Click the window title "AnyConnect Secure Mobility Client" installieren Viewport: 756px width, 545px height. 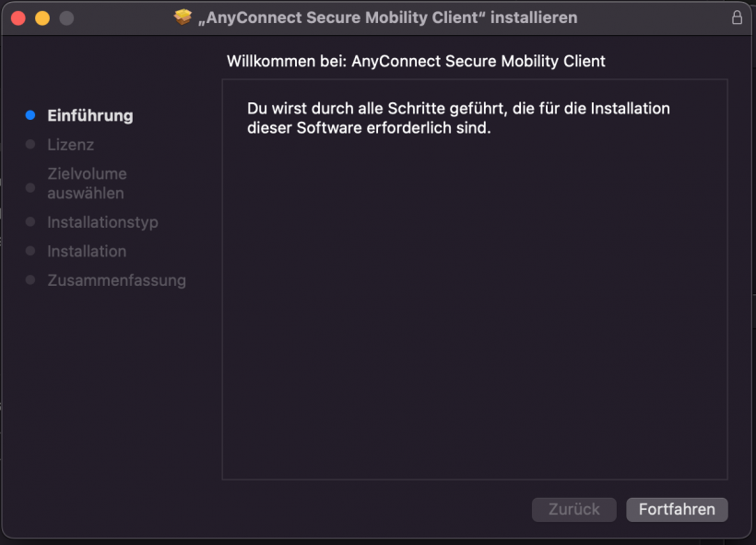click(x=387, y=17)
